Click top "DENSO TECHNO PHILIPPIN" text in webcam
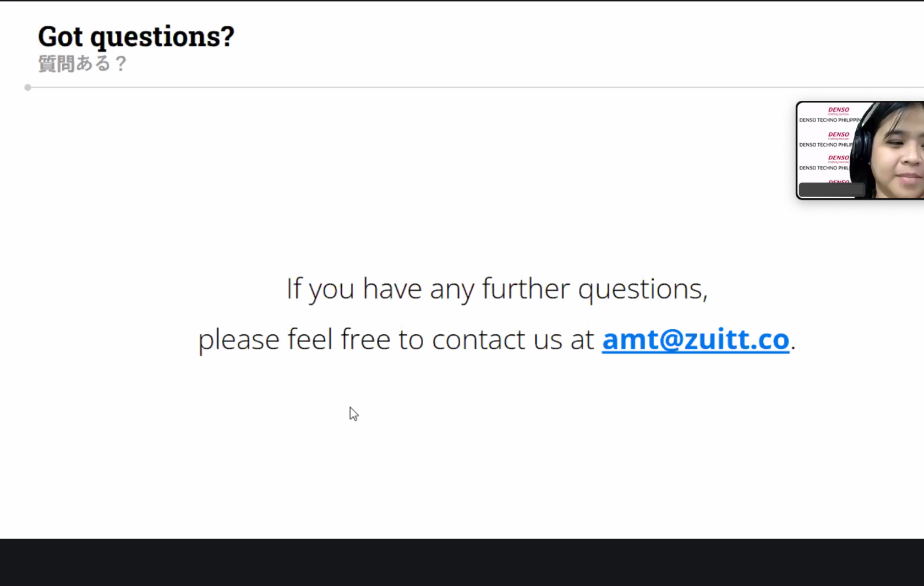Screen dimensions: 924x586 pyautogui.click(x=829, y=120)
